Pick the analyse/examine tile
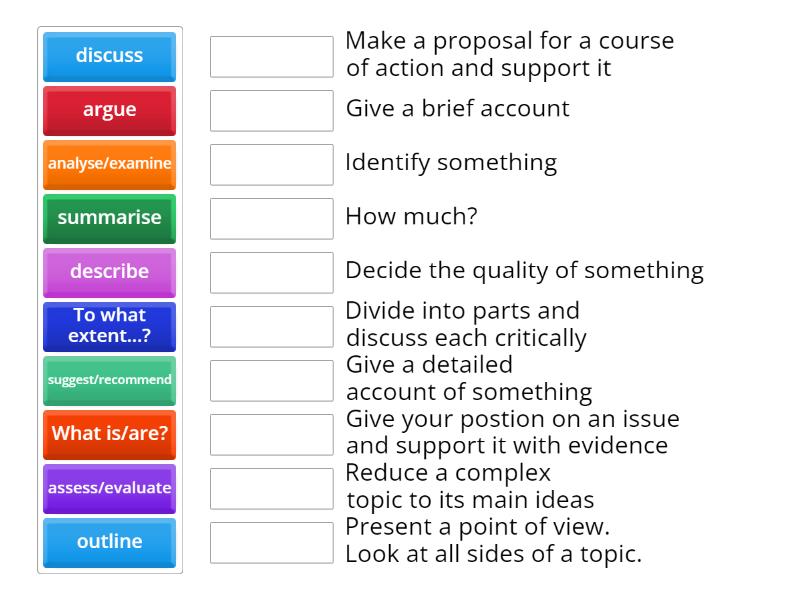The width and height of the screenshot is (800, 600). 109,164
